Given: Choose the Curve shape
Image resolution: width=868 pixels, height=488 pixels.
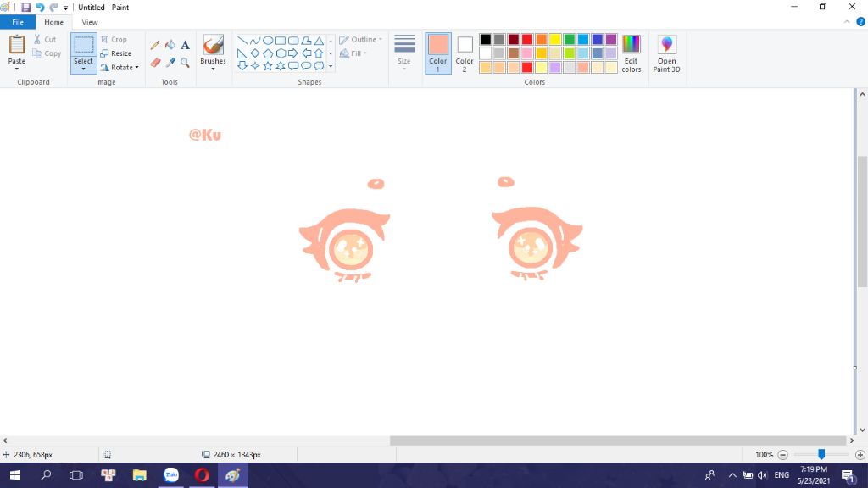Looking at the screenshot, I should pos(254,41).
